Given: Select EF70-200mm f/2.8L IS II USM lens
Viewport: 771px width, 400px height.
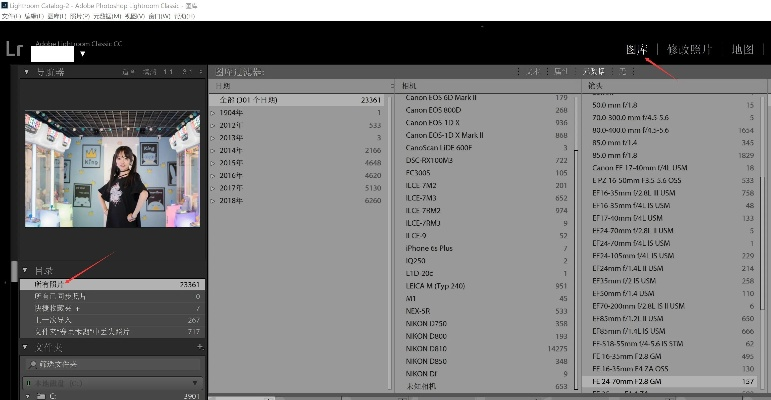Looking at the screenshot, I should (670, 306).
